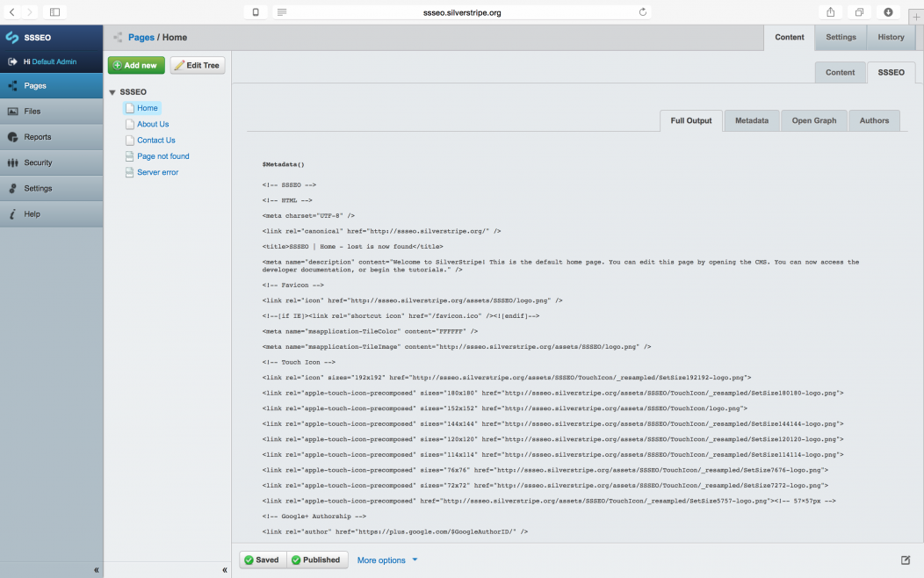Click the Pages sitemap icon in sidebar

click(12, 86)
